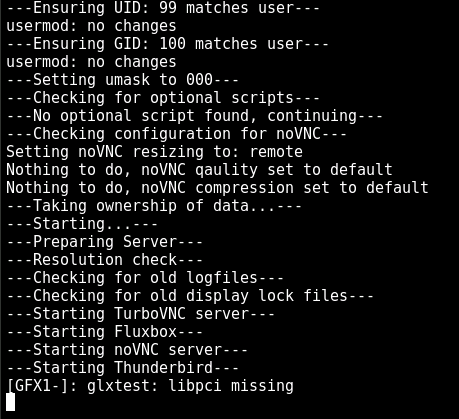This screenshot has height=419, width=459.
Task: Click the 'Starting Fluxbox' line
Action: pyautogui.click(x=104, y=332)
